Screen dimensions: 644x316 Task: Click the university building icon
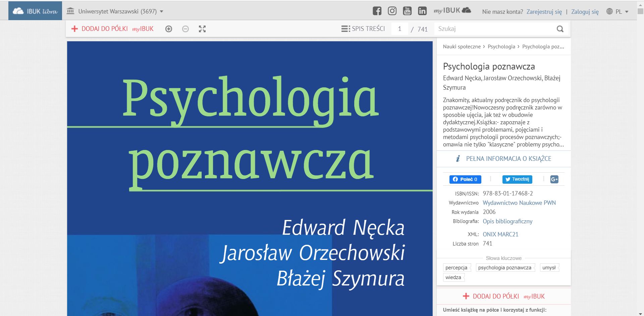70,11
